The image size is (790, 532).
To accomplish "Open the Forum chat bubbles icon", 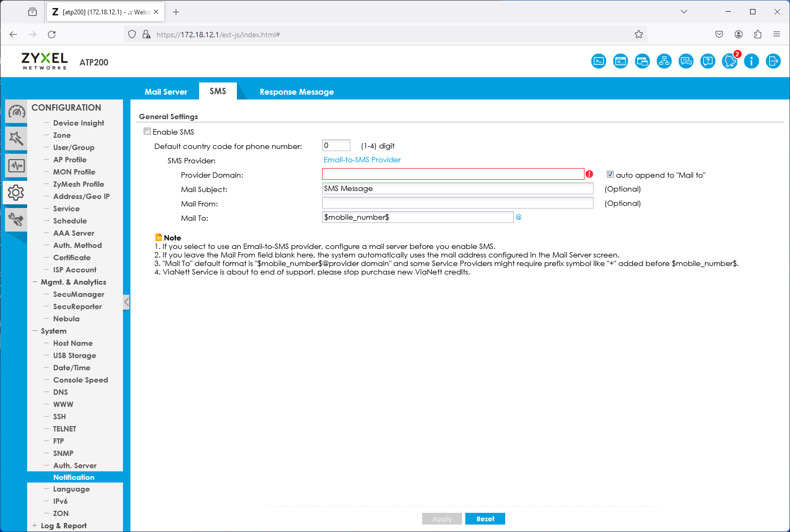I will [686, 61].
